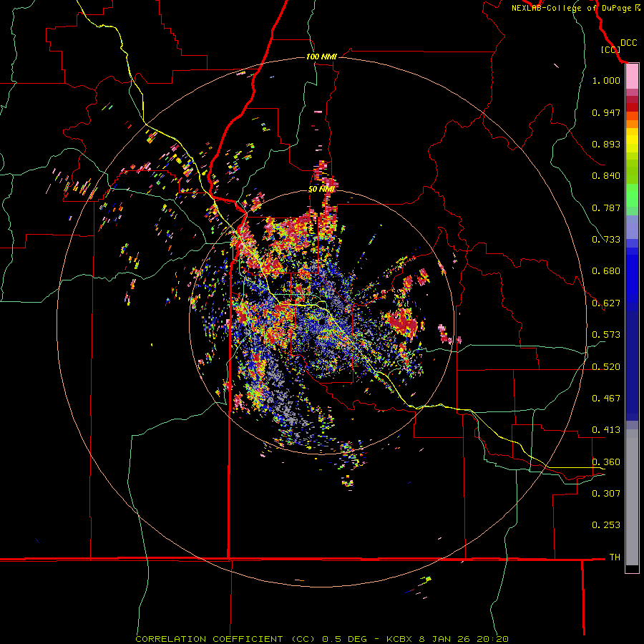The width and height of the screenshot is (644, 644).
Task: Click the TH threshold legend label
Action: tap(615, 557)
